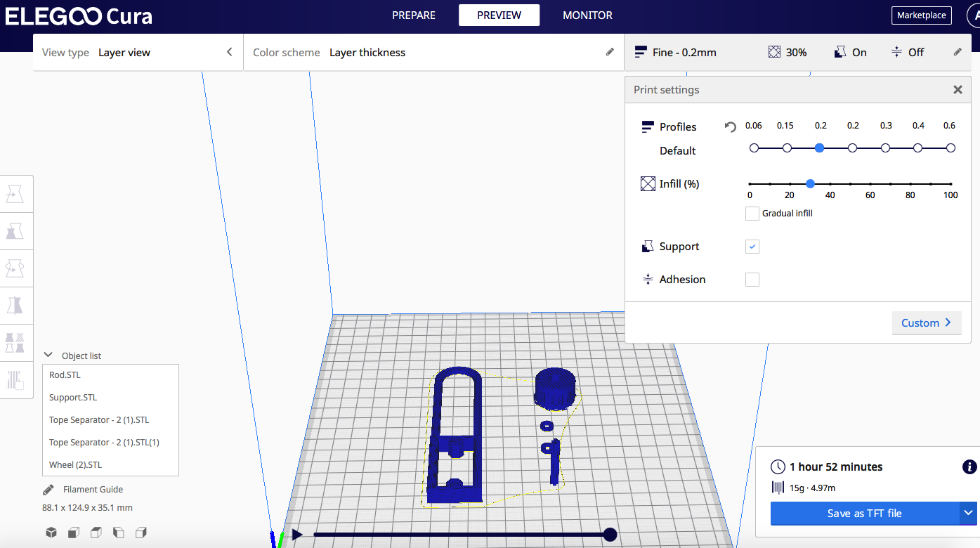This screenshot has height=548, width=980.
Task: Click the pencil icon beside Layer thickness
Action: (x=610, y=52)
